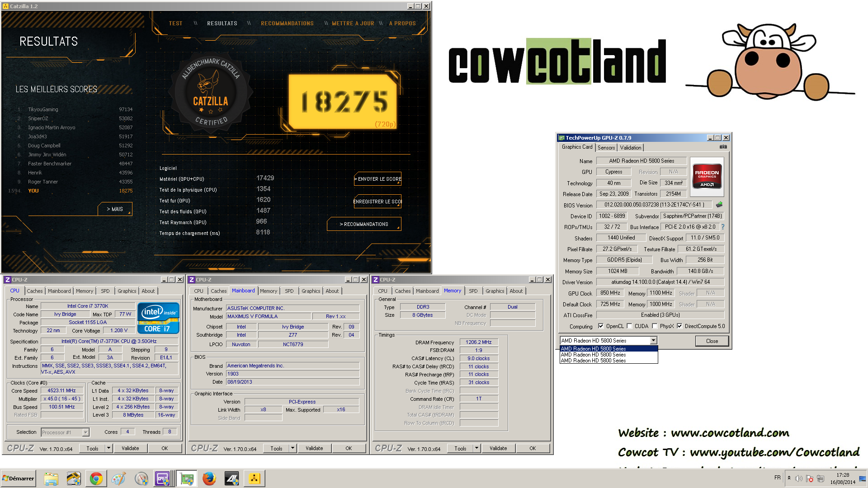868x488 pixels.
Task: Click the GPU-Z camera screenshot icon
Action: pos(723,147)
